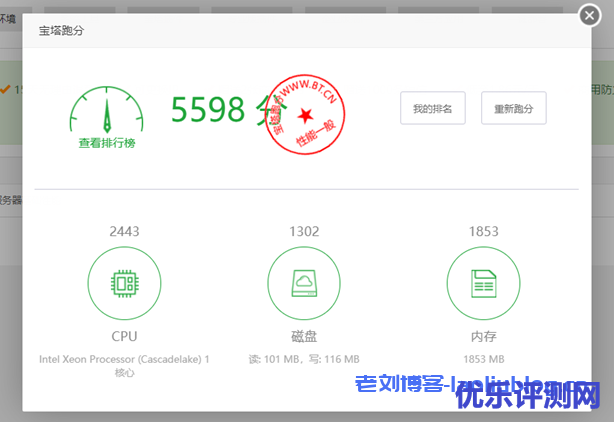
Task: Open 查看排行榜 leaderboard link
Action: pyautogui.click(x=107, y=143)
